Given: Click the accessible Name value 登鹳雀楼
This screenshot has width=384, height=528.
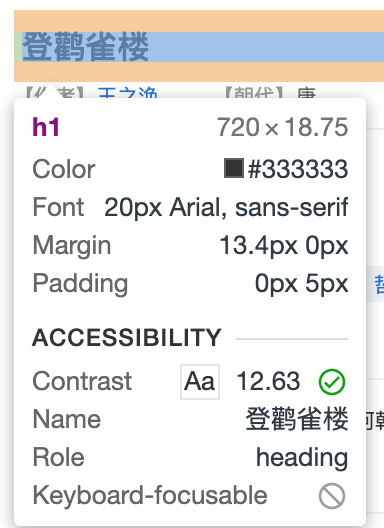Looking at the screenshot, I should coord(297,419).
